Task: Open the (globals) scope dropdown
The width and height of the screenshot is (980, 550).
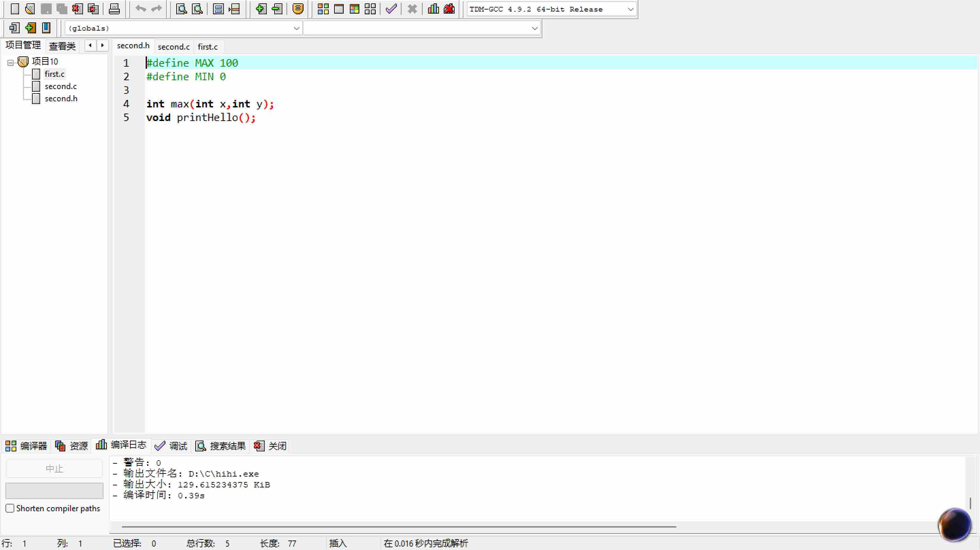Action: tap(296, 28)
